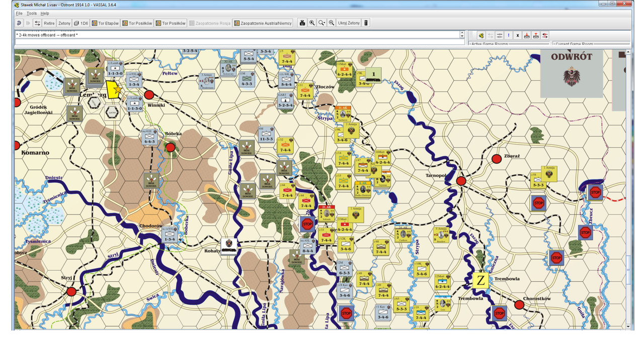Click the undo arrow toolbar icon
This screenshot has height=361, width=644.
coord(19,23)
